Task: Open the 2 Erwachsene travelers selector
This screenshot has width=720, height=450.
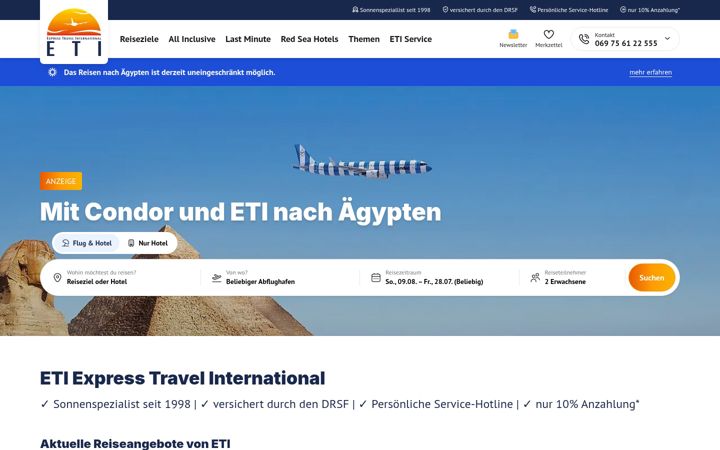Action: pos(572,277)
